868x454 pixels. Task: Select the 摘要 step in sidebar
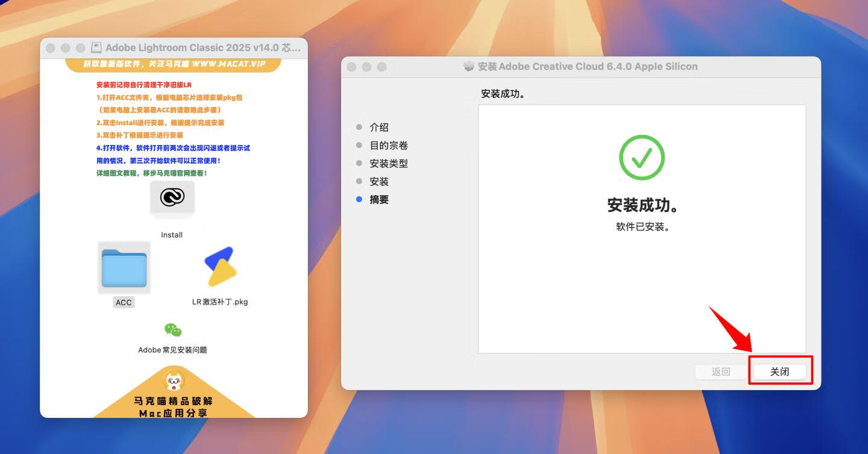(x=379, y=200)
